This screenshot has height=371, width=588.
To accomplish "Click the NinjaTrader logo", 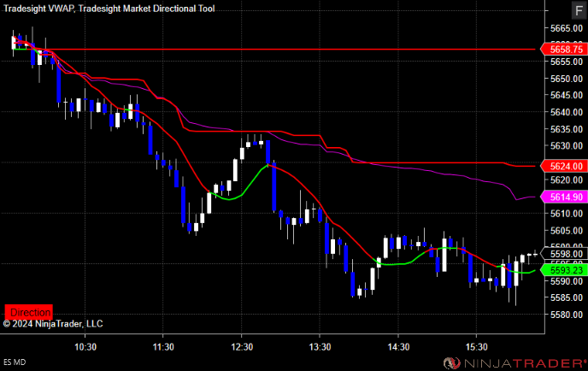I will 514,362.
